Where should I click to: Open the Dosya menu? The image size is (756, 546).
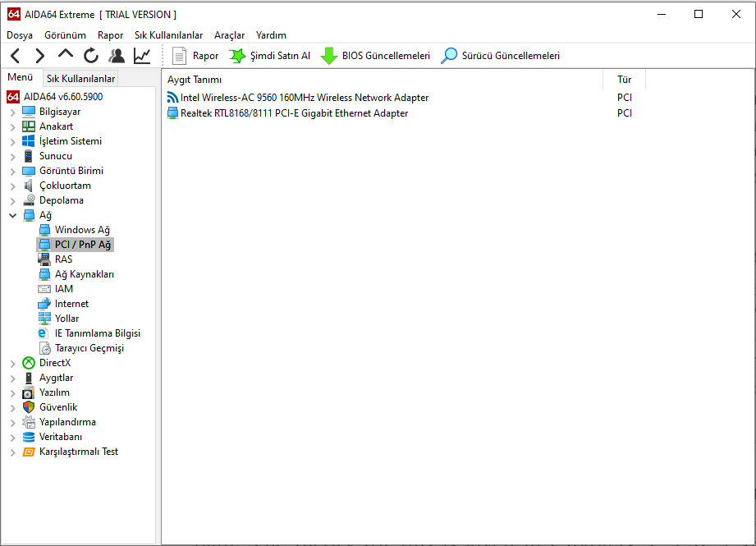tap(20, 35)
